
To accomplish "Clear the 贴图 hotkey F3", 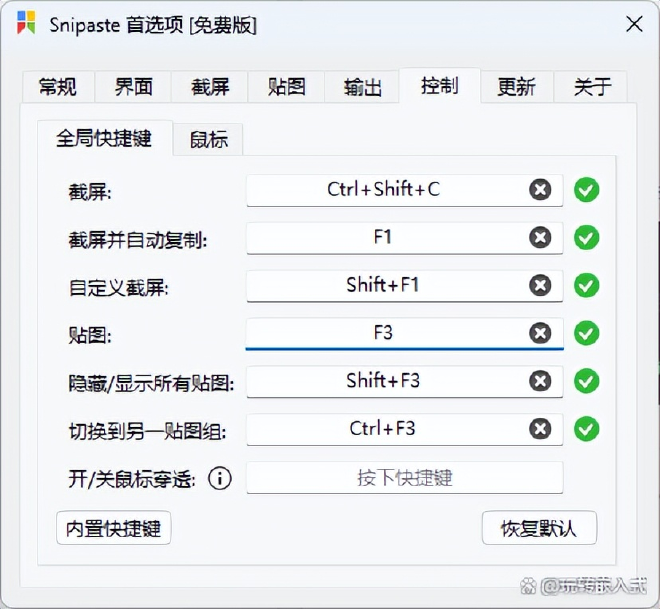I will 540,333.
